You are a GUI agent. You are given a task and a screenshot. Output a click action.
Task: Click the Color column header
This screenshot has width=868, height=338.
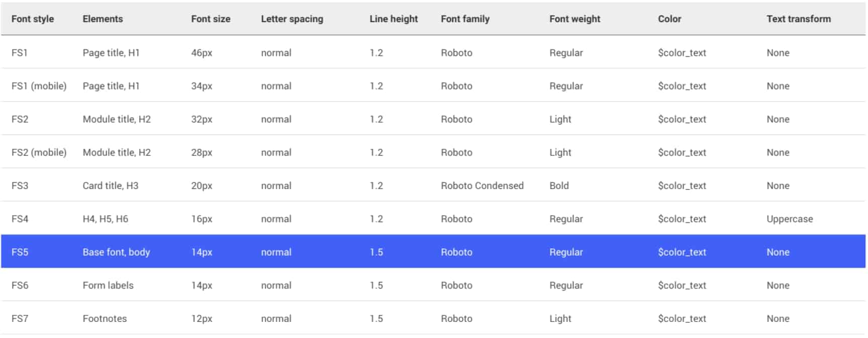pyautogui.click(x=669, y=19)
